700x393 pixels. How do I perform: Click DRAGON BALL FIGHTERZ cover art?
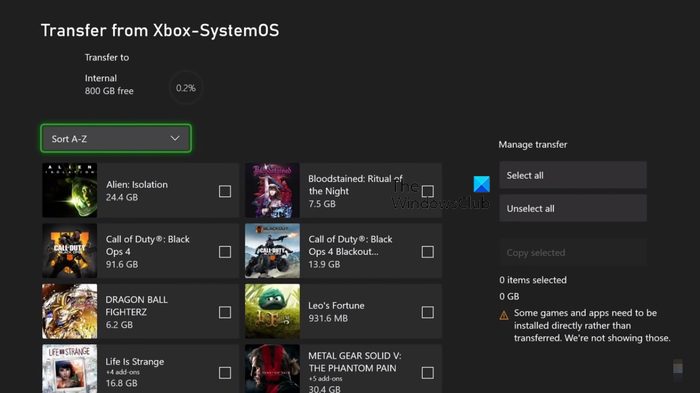coord(70,311)
